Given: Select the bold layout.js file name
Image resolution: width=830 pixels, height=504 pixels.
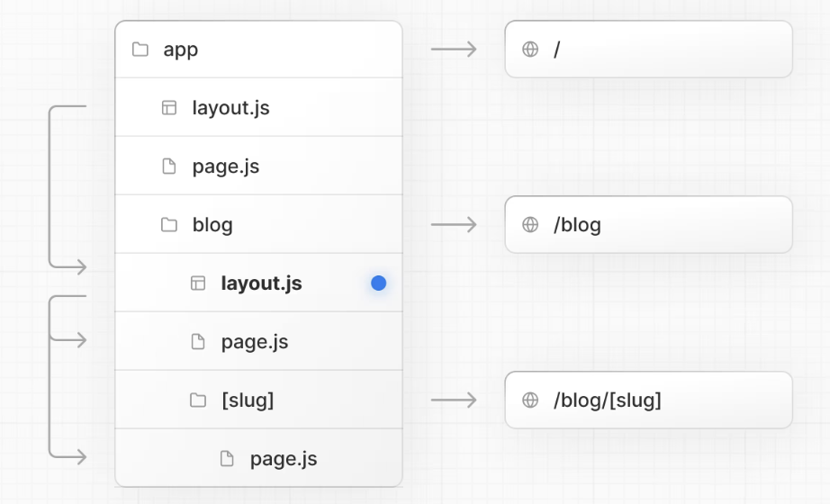Looking at the screenshot, I should pos(261,283).
